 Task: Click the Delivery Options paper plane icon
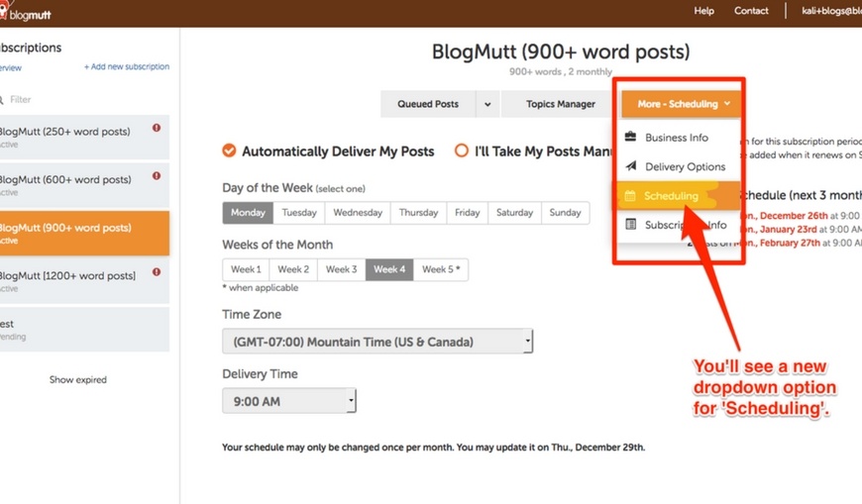tap(630, 166)
